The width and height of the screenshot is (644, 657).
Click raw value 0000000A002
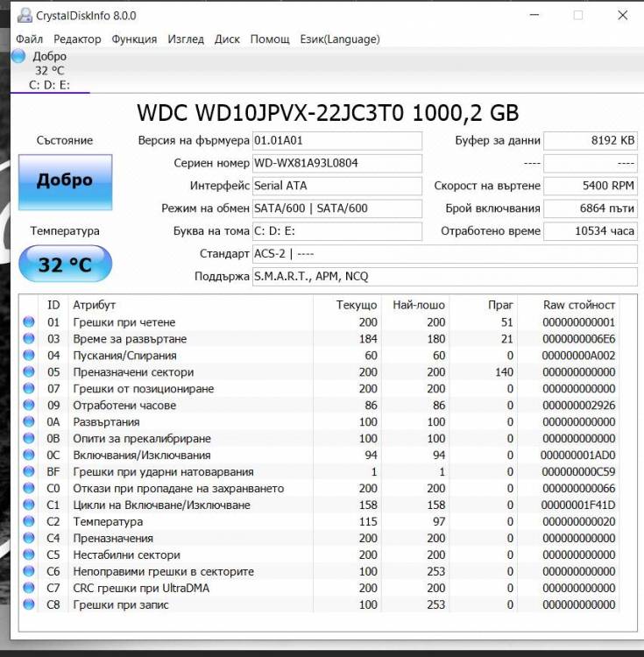click(x=578, y=356)
